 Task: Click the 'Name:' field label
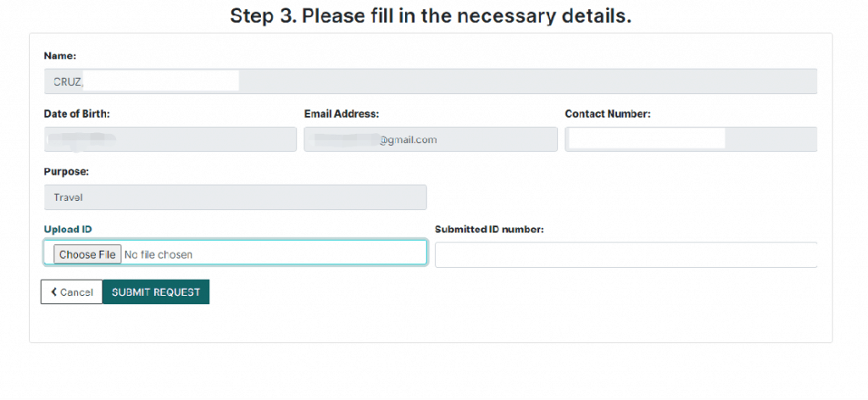[x=60, y=56]
